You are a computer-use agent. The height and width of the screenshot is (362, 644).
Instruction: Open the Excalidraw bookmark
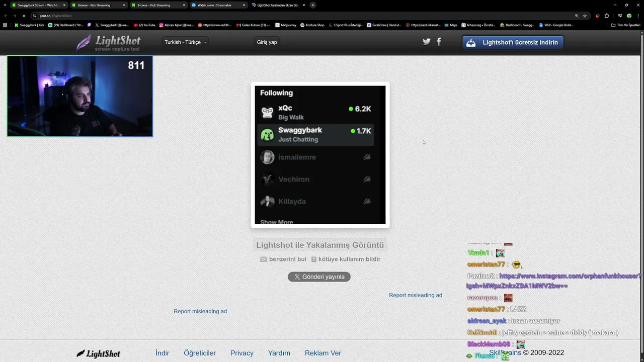click(384, 25)
